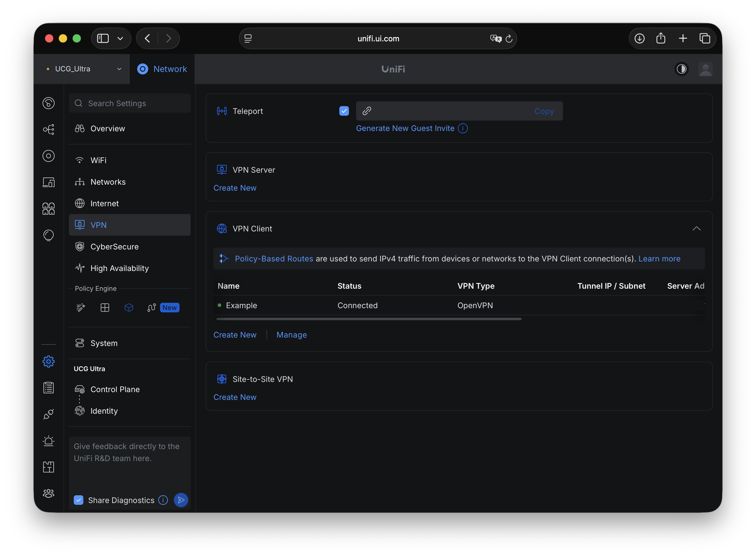
Task: Click the Policy Engine cube icon
Action: pos(129,308)
